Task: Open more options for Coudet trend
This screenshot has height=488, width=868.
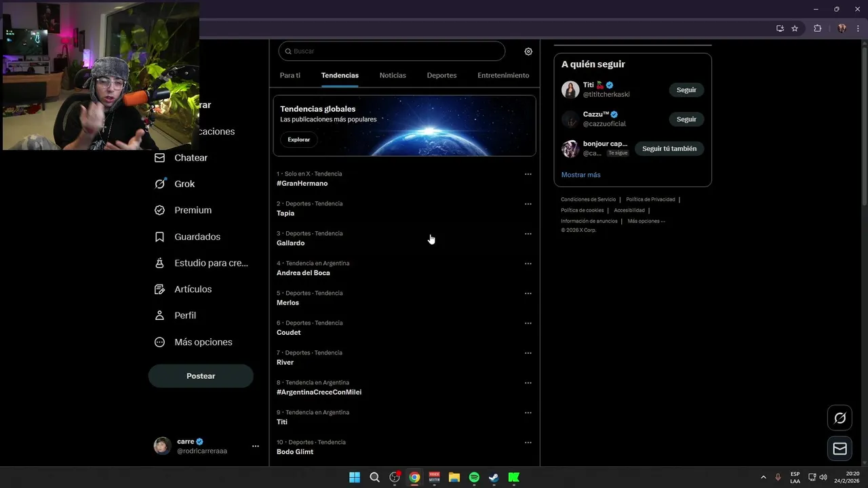Action: (x=528, y=323)
